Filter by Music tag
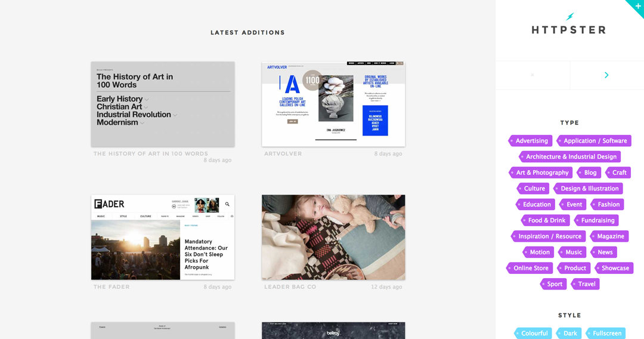The width and height of the screenshot is (644, 339). pos(572,252)
